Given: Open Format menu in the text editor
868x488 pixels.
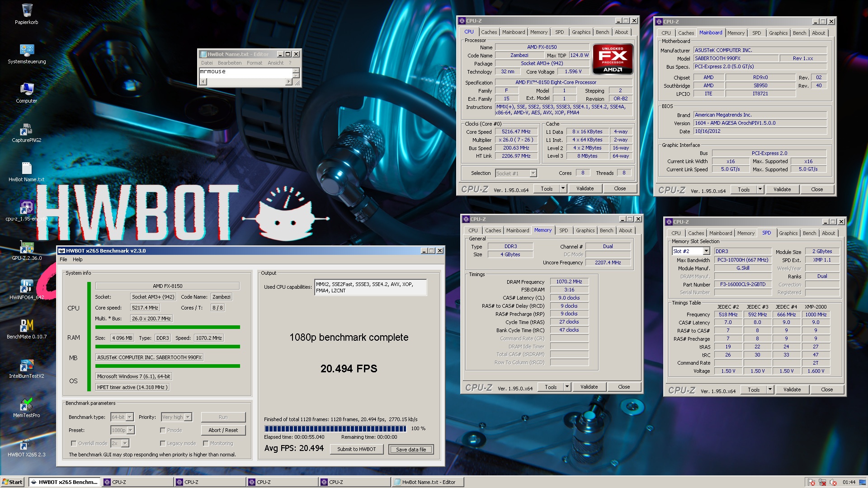Looking at the screenshot, I should pos(255,63).
